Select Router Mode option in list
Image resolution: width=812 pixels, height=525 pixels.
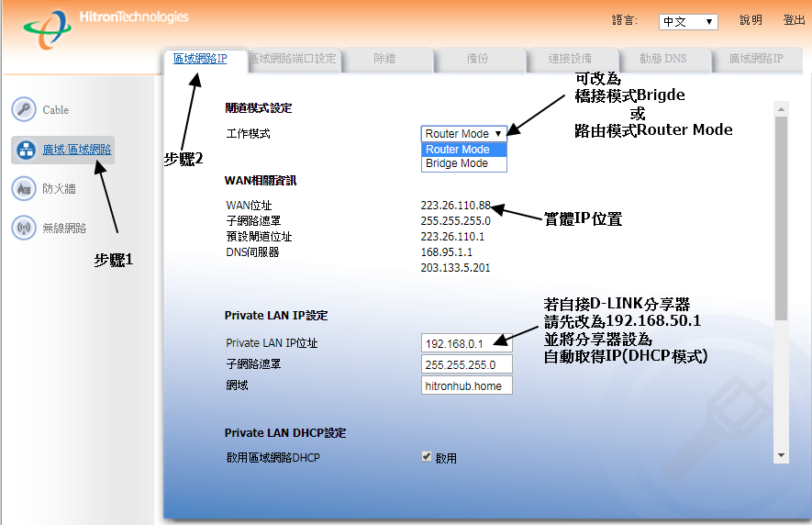tap(463, 150)
